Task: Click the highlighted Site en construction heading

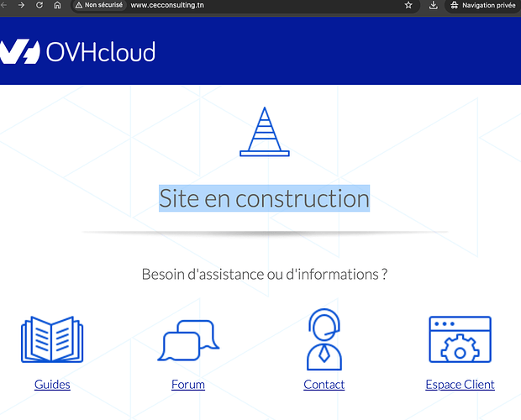Action: point(264,198)
